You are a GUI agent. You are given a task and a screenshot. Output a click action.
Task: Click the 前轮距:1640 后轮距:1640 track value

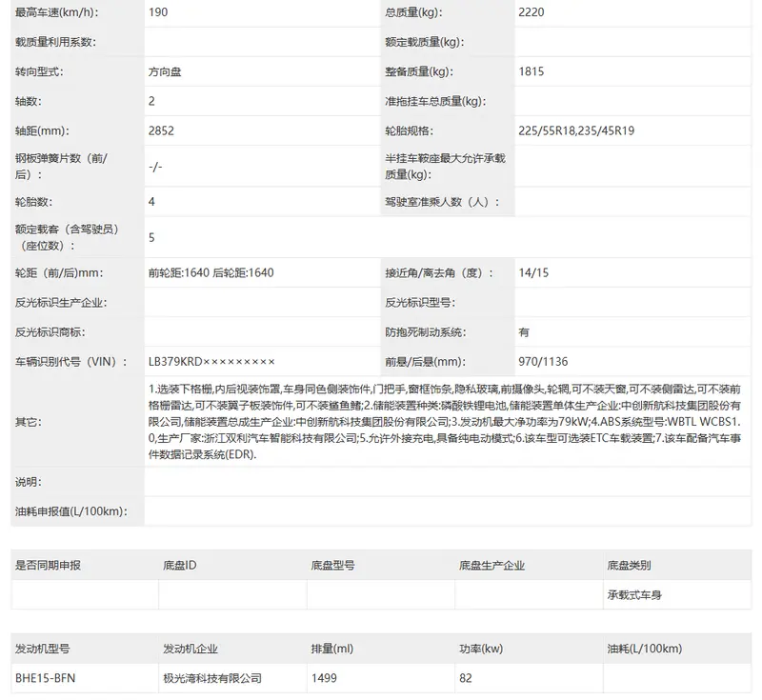(211, 272)
